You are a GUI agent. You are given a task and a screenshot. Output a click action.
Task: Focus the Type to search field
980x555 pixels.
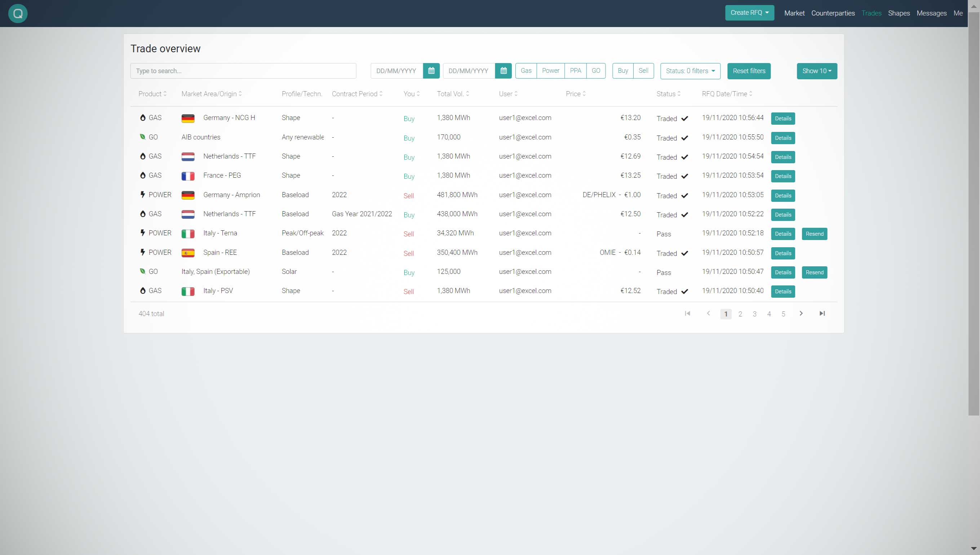(243, 71)
